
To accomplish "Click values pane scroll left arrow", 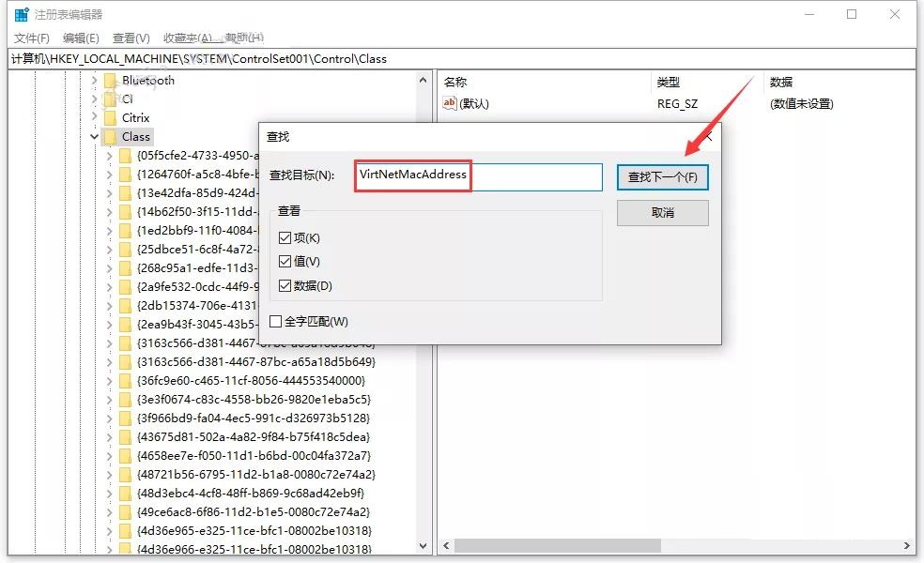I will pyautogui.click(x=446, y=546).
